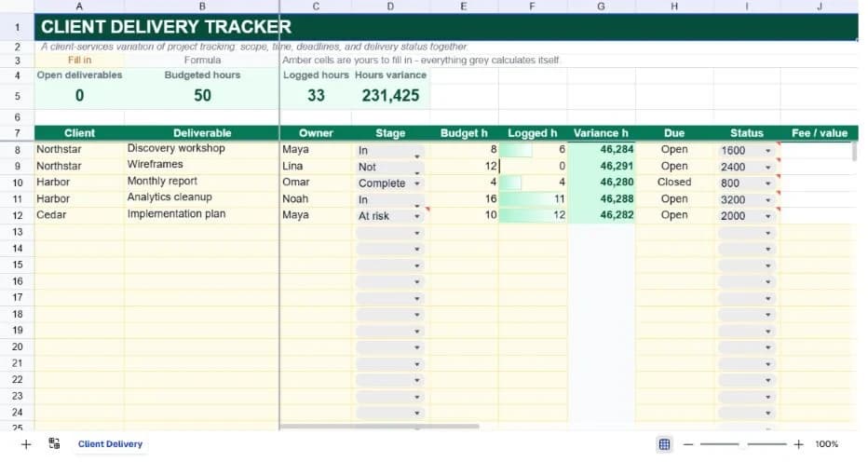Image resolution: width=868 pixels, height=462 pixels.
Task: Select the Logged h cell showing 11
Action: (x=533, y=199)
